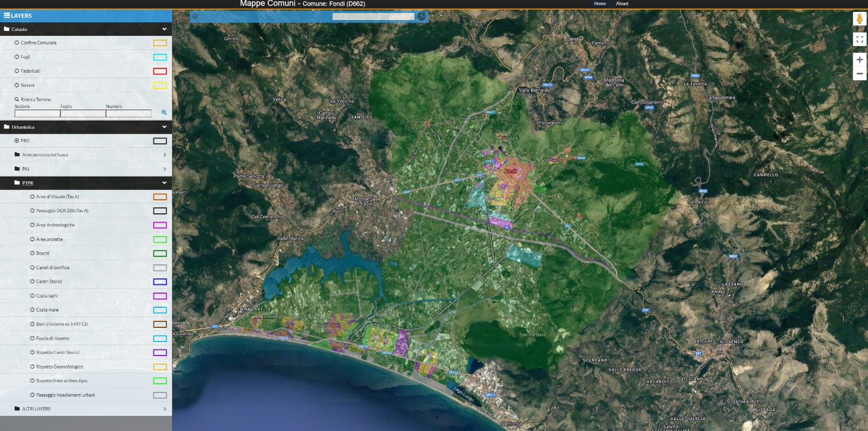Click the Centri Storici blue color swatch
The width and height of the screenshot is (868, 431).
coord(159,282)
